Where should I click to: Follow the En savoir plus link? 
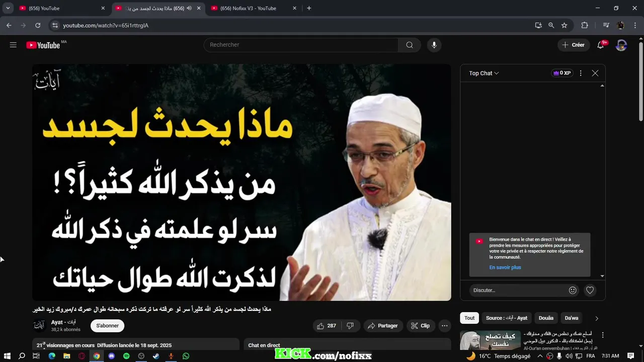tap(505, 267)
